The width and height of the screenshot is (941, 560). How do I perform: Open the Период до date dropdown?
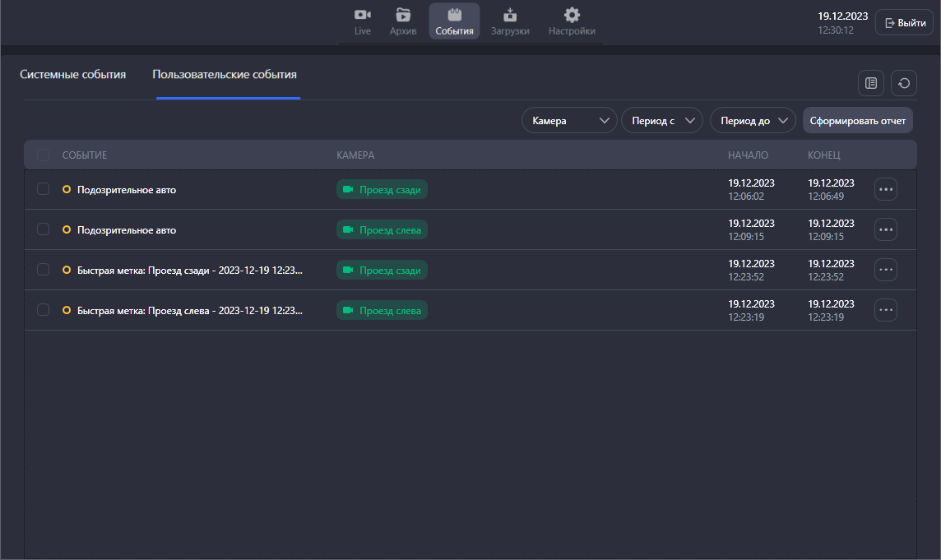point(752,121)
